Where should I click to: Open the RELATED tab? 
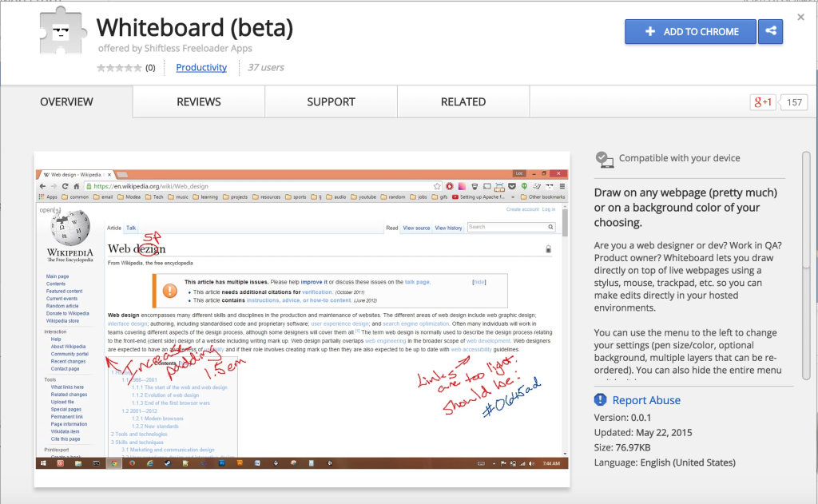click(x=463, y=101)
